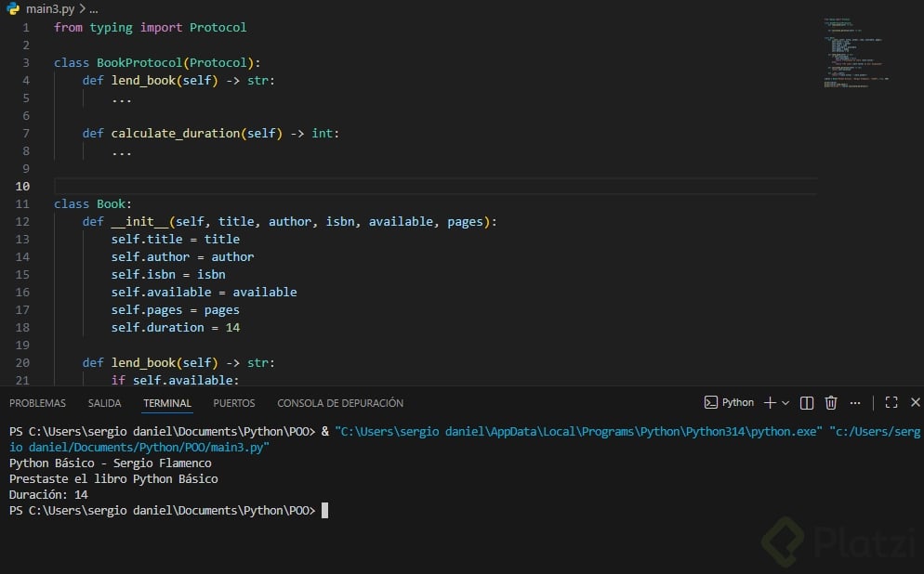Maximize the terminal panel size
Image resolution: width=924 pixels, height=574 pixels.
891,402
